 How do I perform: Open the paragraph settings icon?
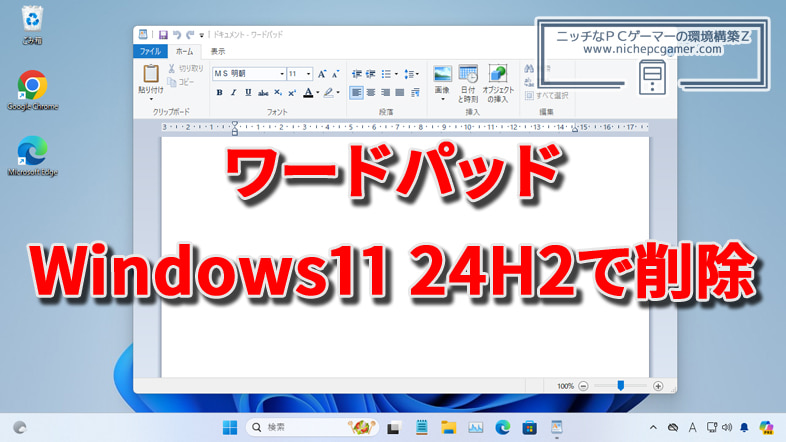click(415, 93)
